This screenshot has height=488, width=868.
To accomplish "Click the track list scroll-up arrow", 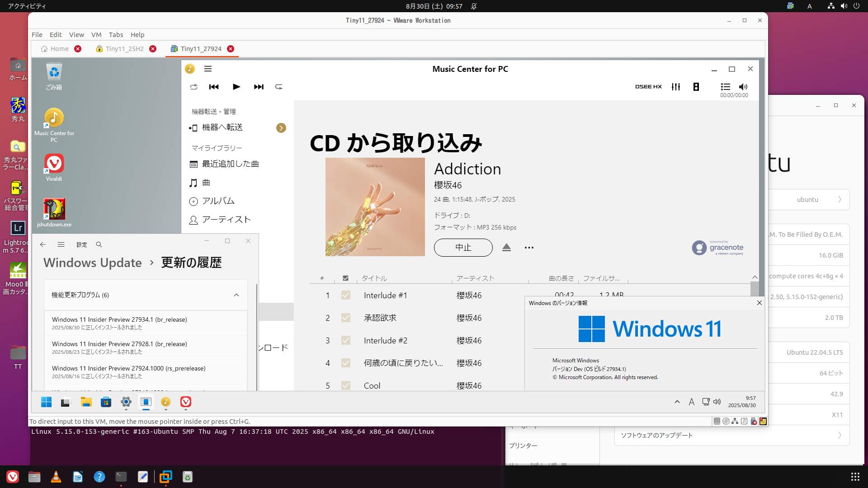I will (755, 277).
